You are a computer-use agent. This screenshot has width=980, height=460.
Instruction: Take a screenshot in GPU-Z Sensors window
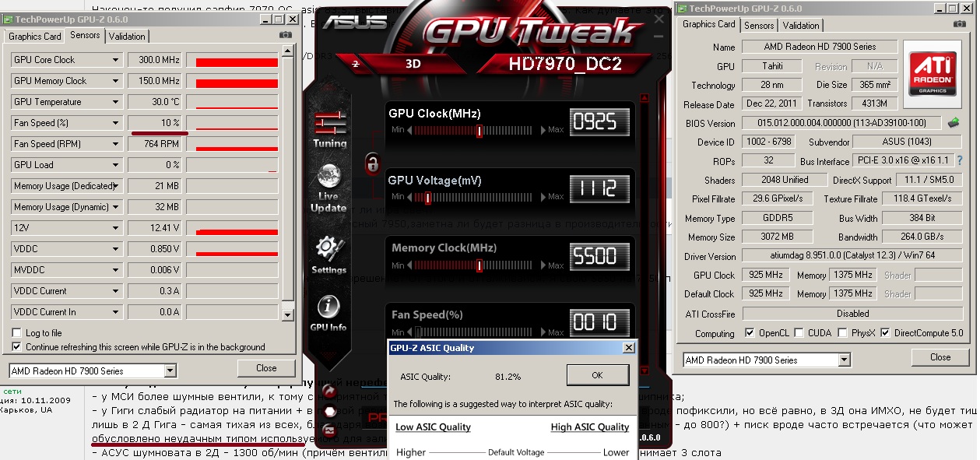(x=286, y=35)
